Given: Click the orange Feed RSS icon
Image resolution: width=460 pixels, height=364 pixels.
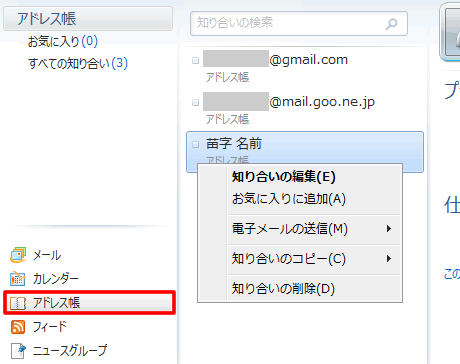Looking at the screenshot, I should 18,327.
